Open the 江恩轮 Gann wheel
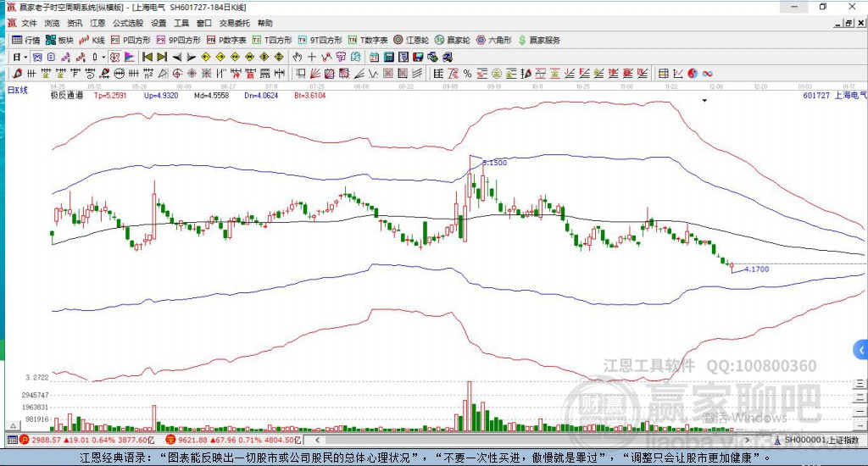The height and width of the screenshot is (466, 868). (x=411, y=40)
